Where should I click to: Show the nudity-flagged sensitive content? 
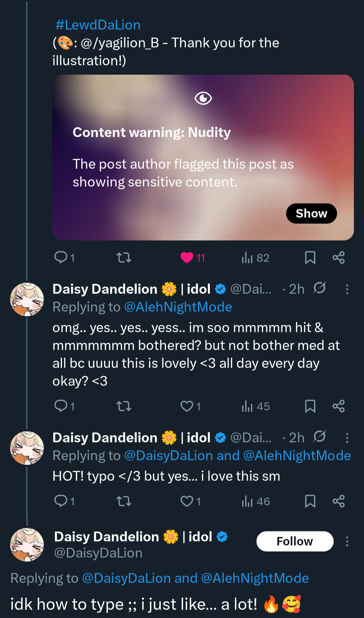311,213
